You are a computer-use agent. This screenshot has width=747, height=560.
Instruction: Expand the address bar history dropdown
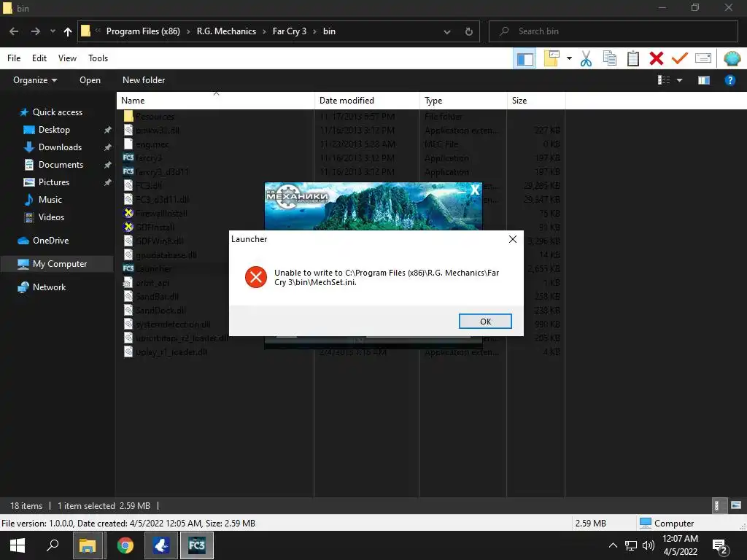pos(447,31)
